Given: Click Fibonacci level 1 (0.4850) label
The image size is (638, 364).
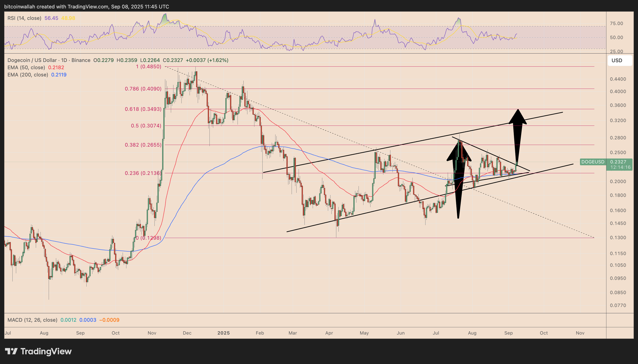Looking at the screenshot, I should 149,66.
